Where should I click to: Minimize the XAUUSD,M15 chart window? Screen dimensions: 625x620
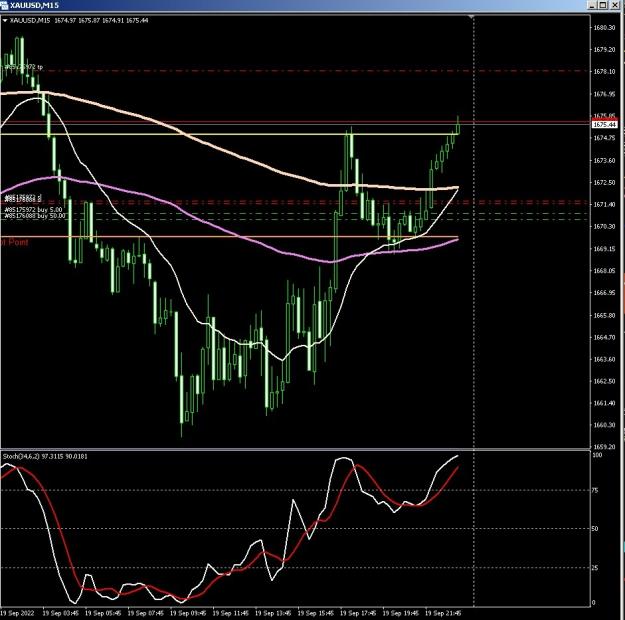coord(593,5)
